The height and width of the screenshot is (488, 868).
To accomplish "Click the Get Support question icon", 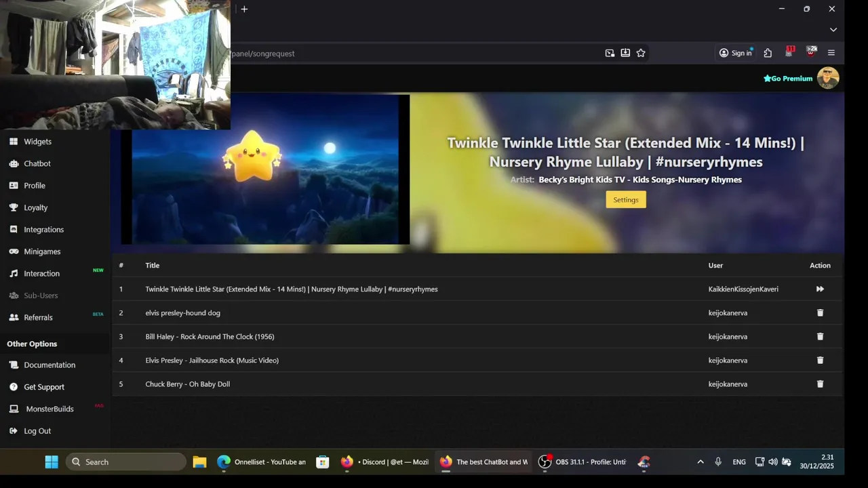I will [x=14, y=387].
